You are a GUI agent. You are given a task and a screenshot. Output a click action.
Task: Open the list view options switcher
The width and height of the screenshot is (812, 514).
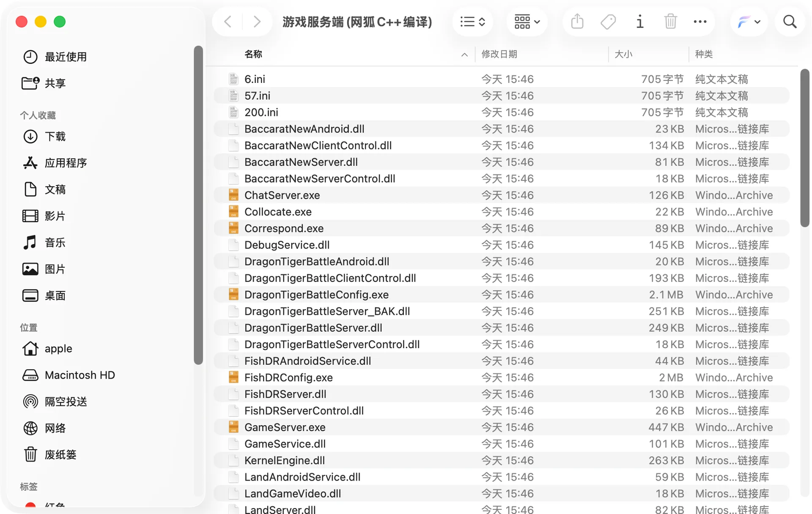[x=472, y=22]
